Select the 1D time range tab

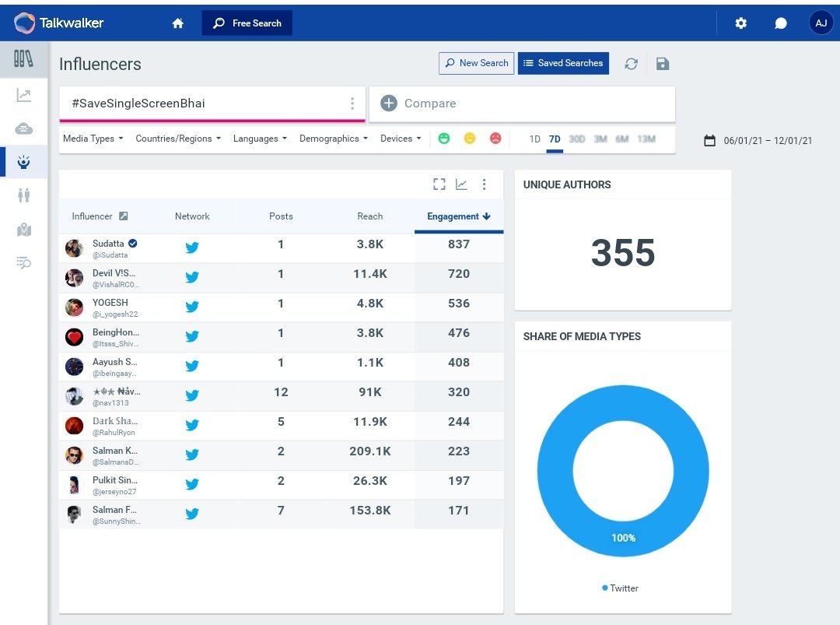(534, 139)
